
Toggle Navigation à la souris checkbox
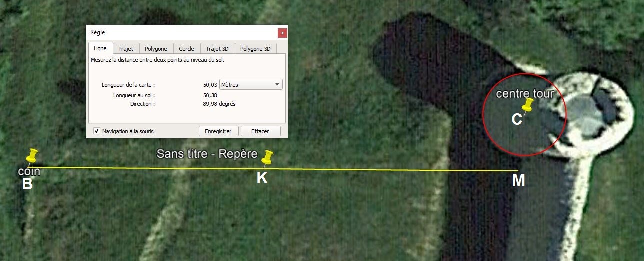97,131
